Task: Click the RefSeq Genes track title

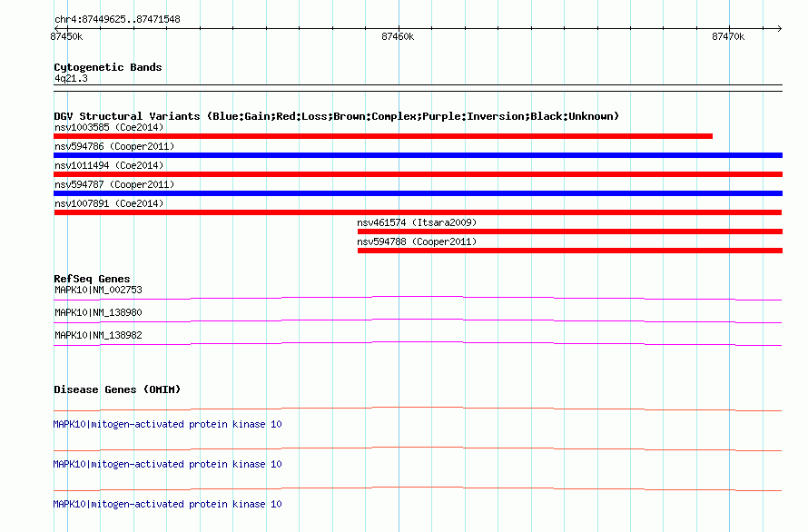Action: click(x=92, y=279)
